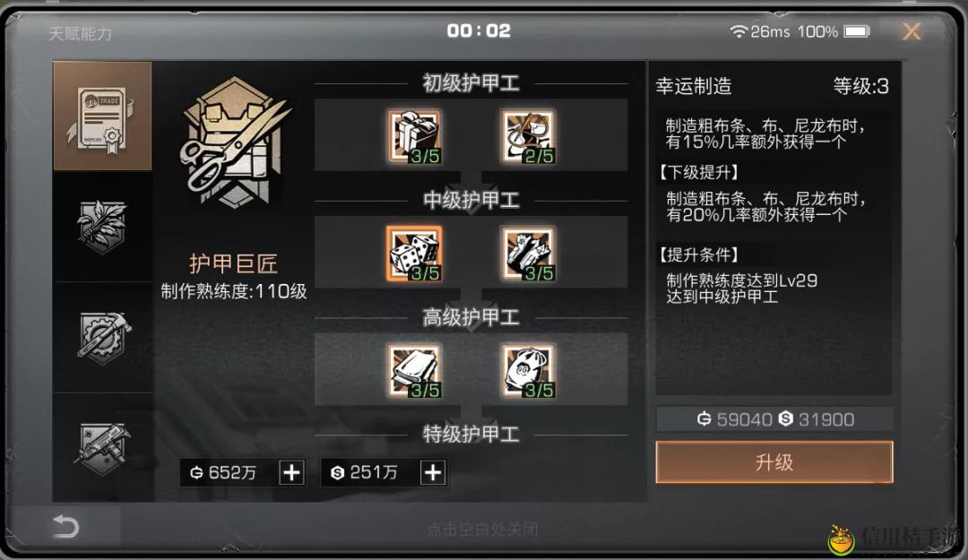968x560 pixels.
Task: Select the gift box skill icon
Action: pyautogui.click(x=414, y=136)
